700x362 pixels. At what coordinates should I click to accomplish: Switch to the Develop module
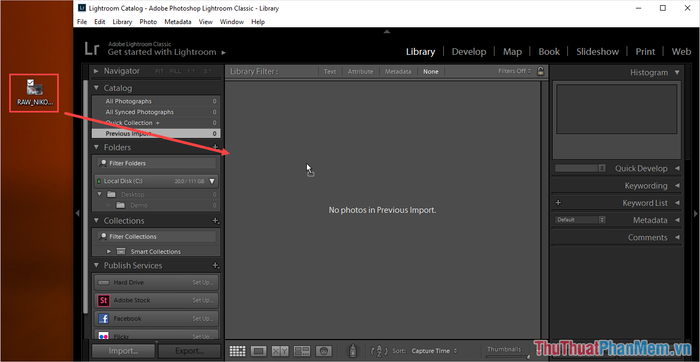tap(469, 51)
